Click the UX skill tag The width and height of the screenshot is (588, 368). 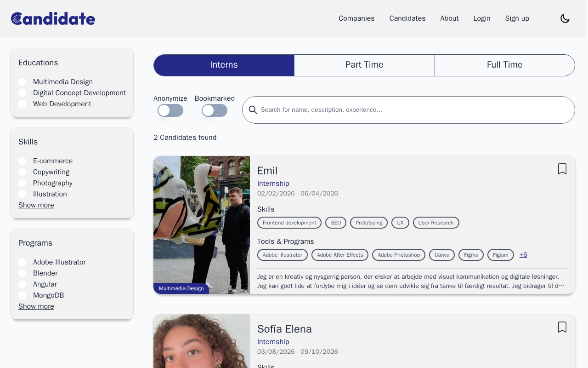tap(400, 223)
